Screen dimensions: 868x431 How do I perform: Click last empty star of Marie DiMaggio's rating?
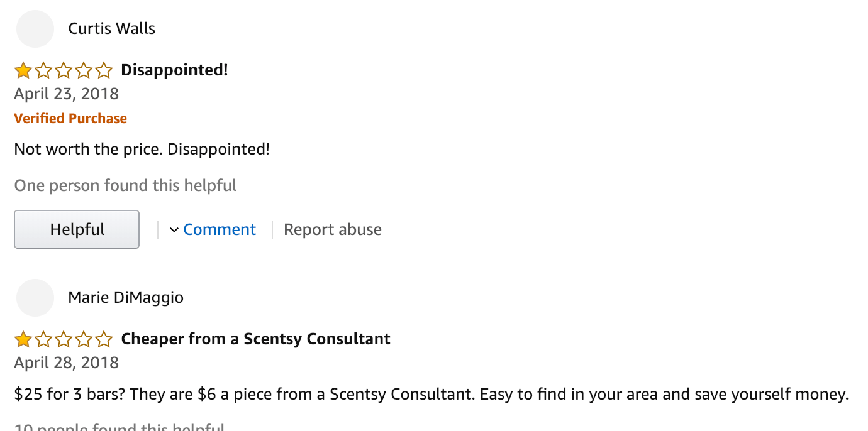(103, 339)
